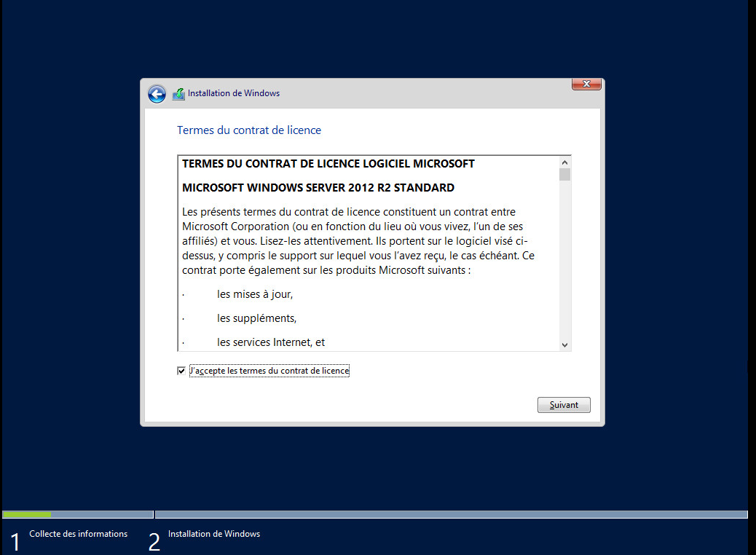The height and width of the screenshot is (555, 756).
Task: Click the 'les mises à jour' bullet
Action: tap(255, 294)
